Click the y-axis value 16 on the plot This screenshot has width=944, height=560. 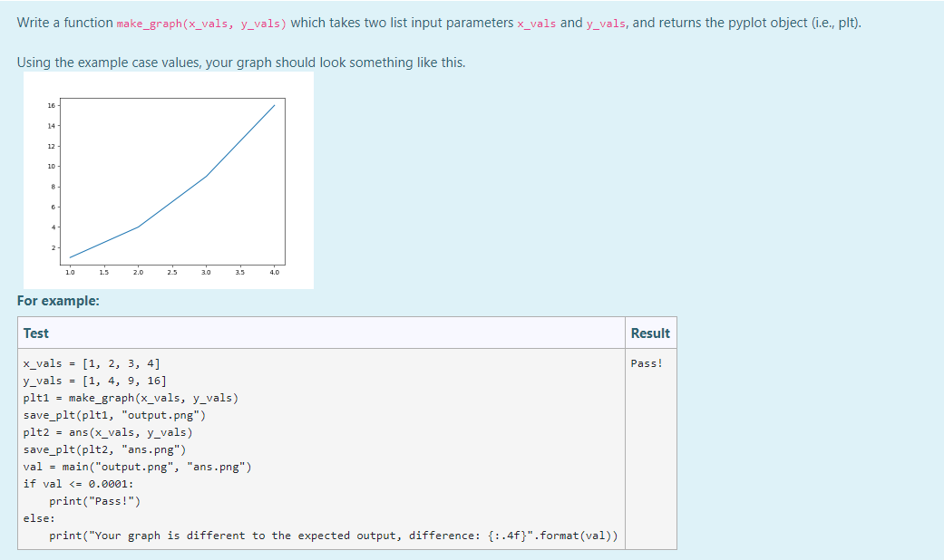pos(52,105)
